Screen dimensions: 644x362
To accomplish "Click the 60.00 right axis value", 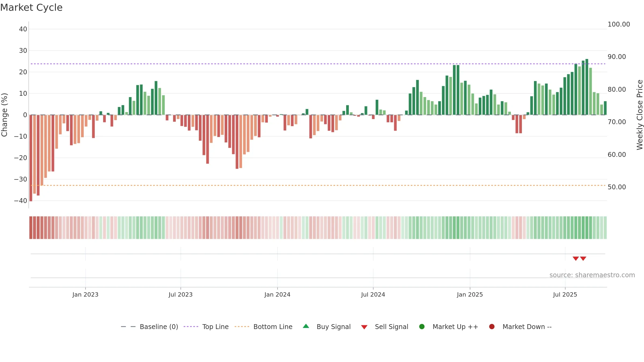I will point(617,155).
